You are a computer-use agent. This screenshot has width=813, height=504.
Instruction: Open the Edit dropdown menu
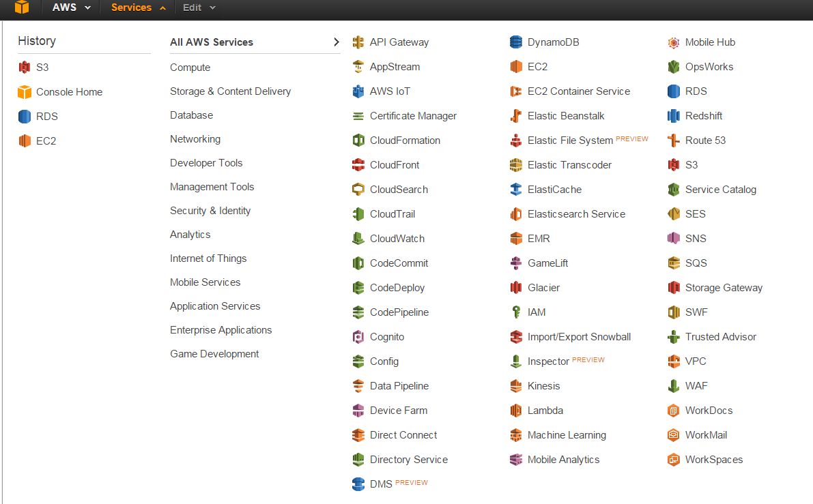tap(199, 8)
